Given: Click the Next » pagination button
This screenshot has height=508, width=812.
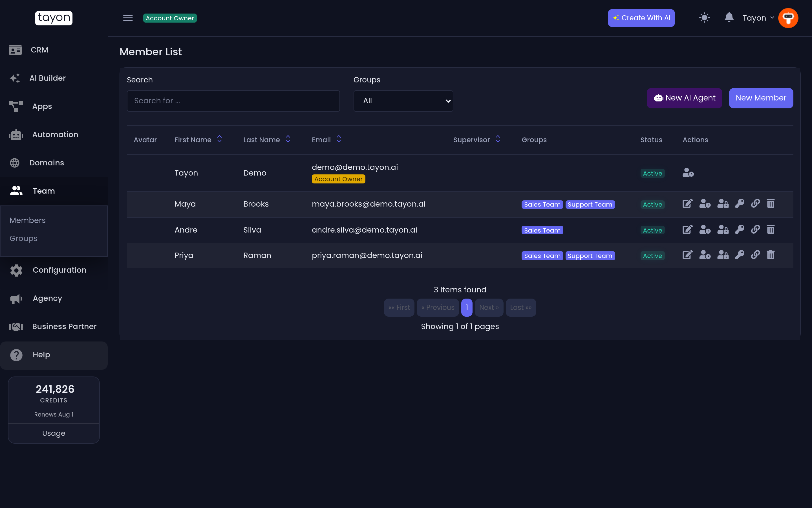Looking at the screenshot, I should tap(489, 307).
